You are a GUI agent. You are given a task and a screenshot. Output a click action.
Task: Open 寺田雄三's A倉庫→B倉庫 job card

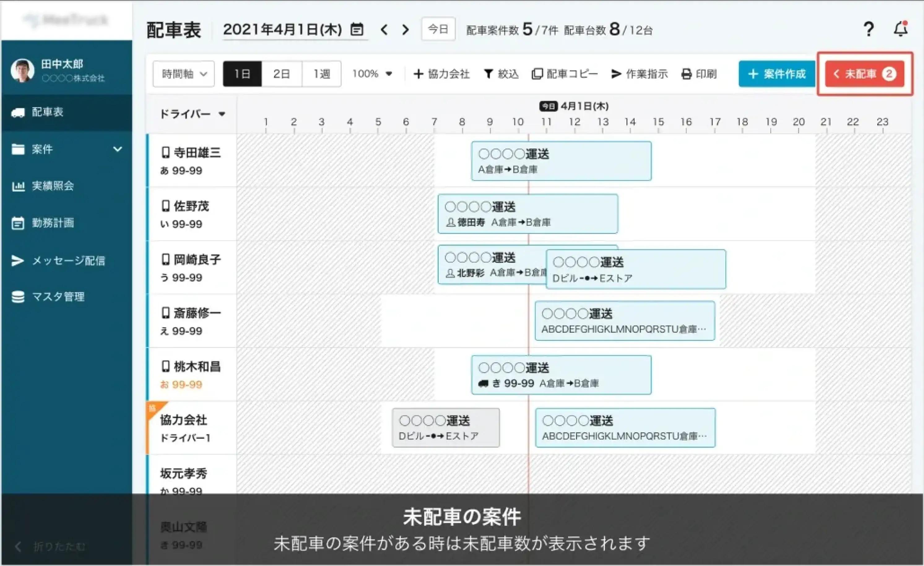pos(562,161)
